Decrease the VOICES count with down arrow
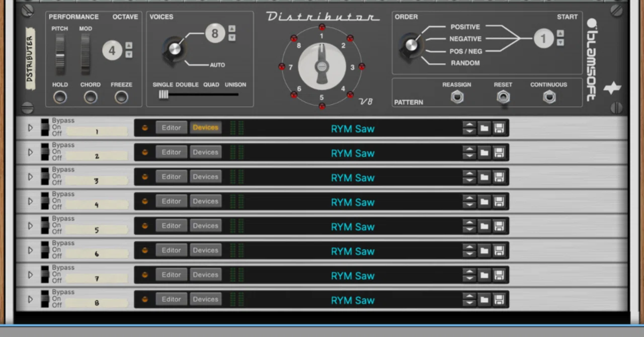 (x=232, y=38)
